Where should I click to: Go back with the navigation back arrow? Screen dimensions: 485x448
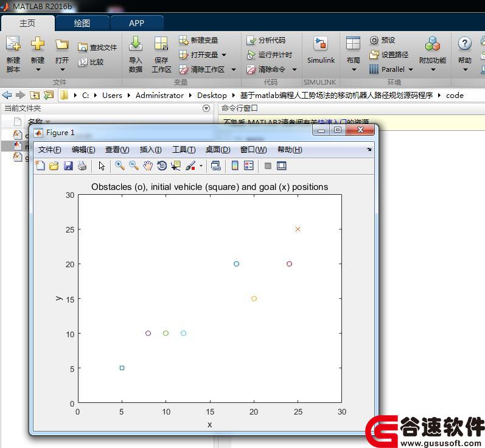(7, 96)
